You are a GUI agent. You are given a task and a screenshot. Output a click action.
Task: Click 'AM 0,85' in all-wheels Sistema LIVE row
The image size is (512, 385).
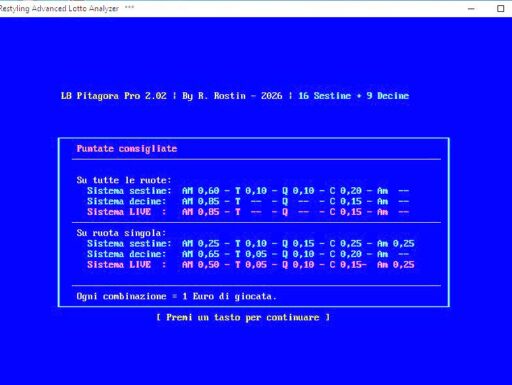coord(201,212)
